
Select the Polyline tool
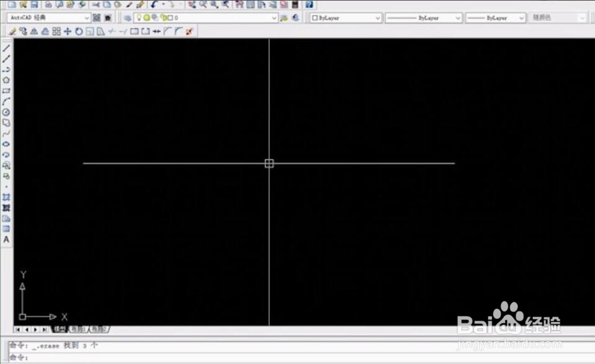click(x=6, y=69)
